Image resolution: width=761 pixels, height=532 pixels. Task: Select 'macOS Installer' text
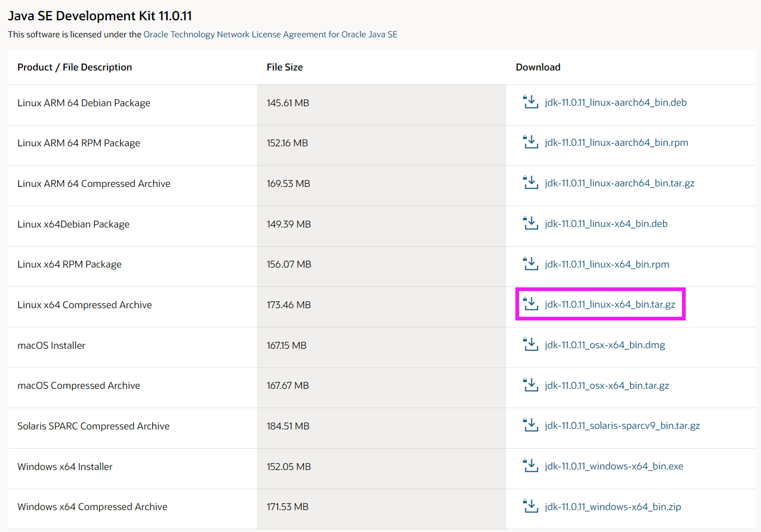click(x=51, y=346)
